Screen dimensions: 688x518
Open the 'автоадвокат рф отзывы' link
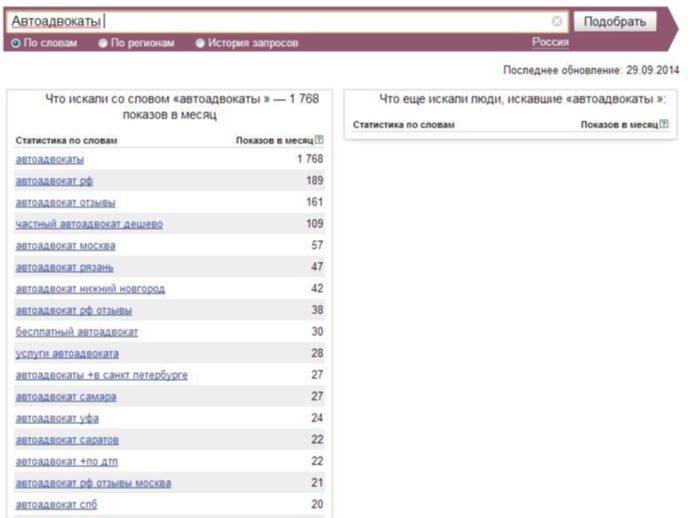click(x=74, y=311)
